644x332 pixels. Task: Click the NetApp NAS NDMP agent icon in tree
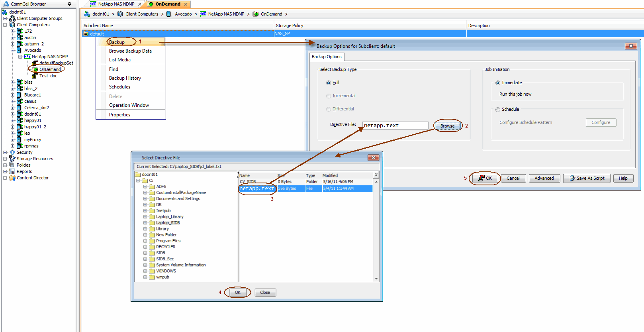(27, 57)
